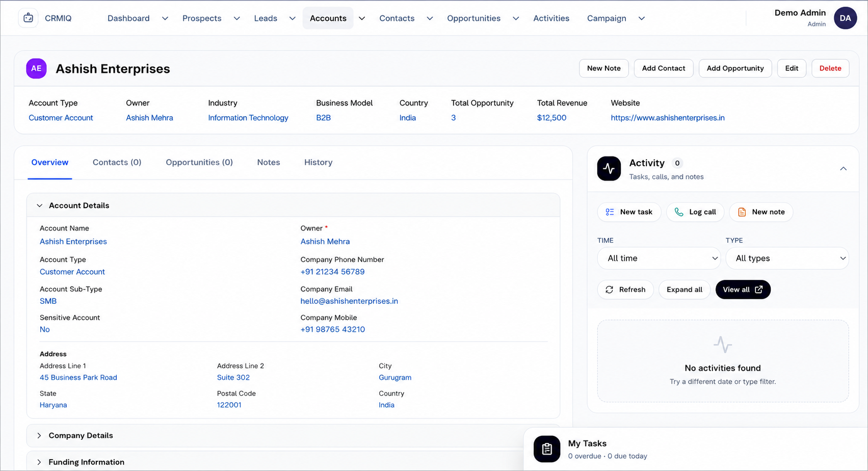Viewport: 868px width, 471px height.
Task: Click Ashish Mehra in the summary bar
Action: tap(149, 118)
